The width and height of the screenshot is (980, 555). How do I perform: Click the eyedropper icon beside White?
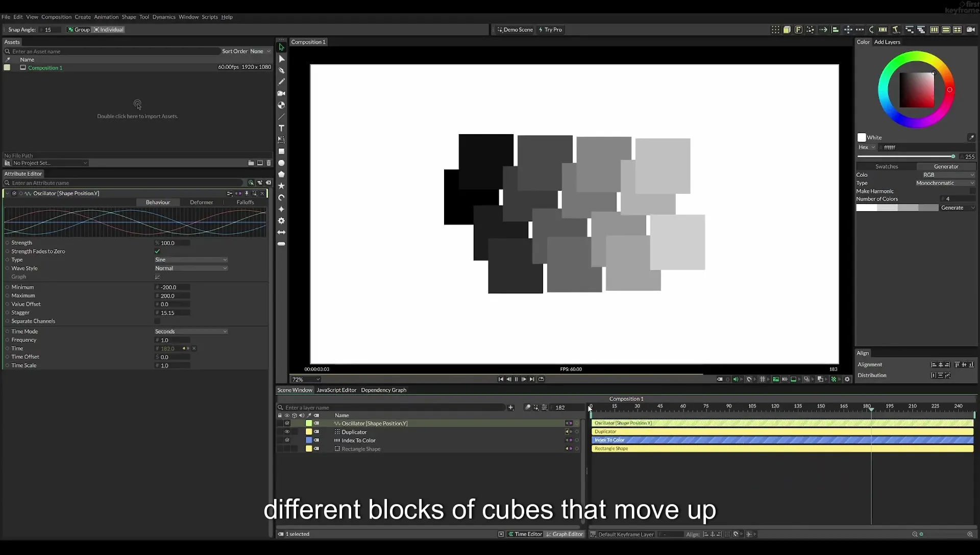tap(971, 137)
